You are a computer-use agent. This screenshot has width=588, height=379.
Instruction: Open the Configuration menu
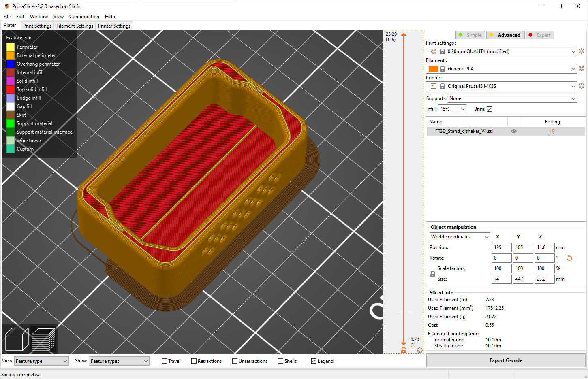84,17
